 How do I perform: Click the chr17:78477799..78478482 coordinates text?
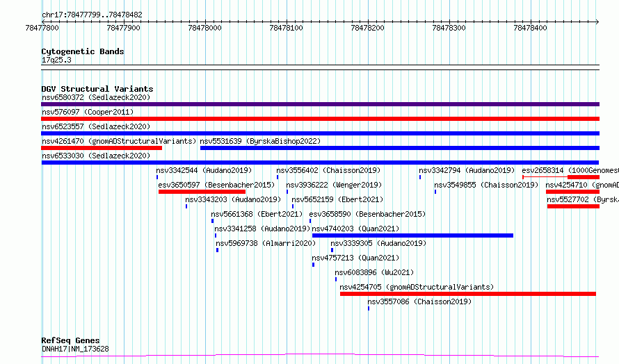(x=92, y=15)
